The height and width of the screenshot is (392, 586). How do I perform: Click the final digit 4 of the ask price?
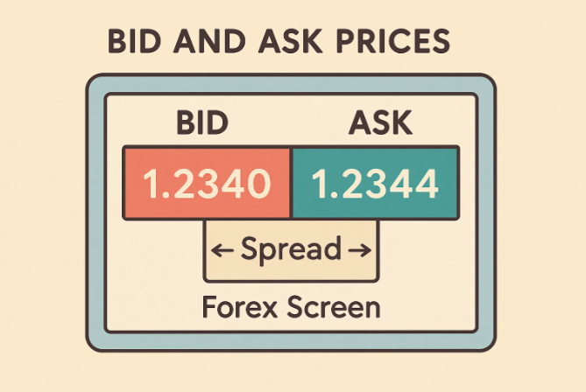(x=427, y=184)
